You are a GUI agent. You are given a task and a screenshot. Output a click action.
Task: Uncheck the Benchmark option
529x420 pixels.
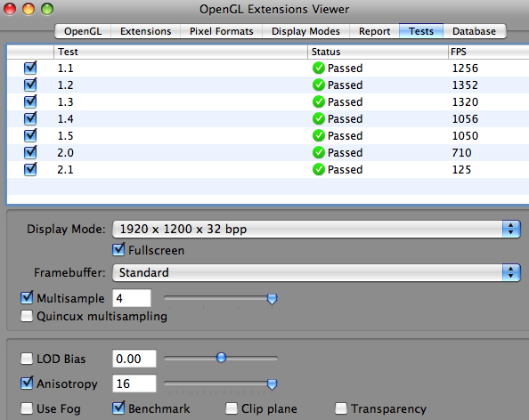[118, 408]
